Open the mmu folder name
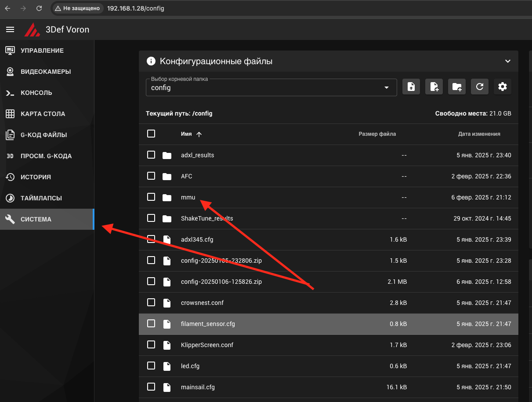The height and width of the screenshot is (402, 532). tap(188, 197)
